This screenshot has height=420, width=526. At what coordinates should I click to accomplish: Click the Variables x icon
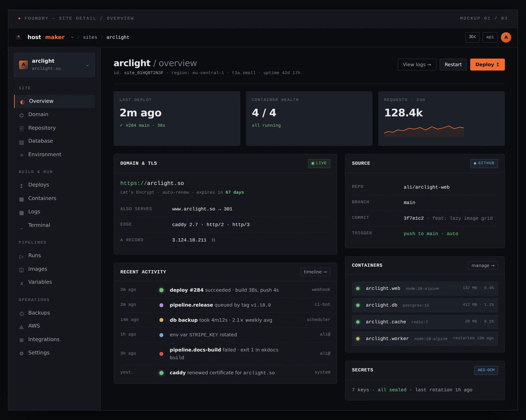click(22, 283)
